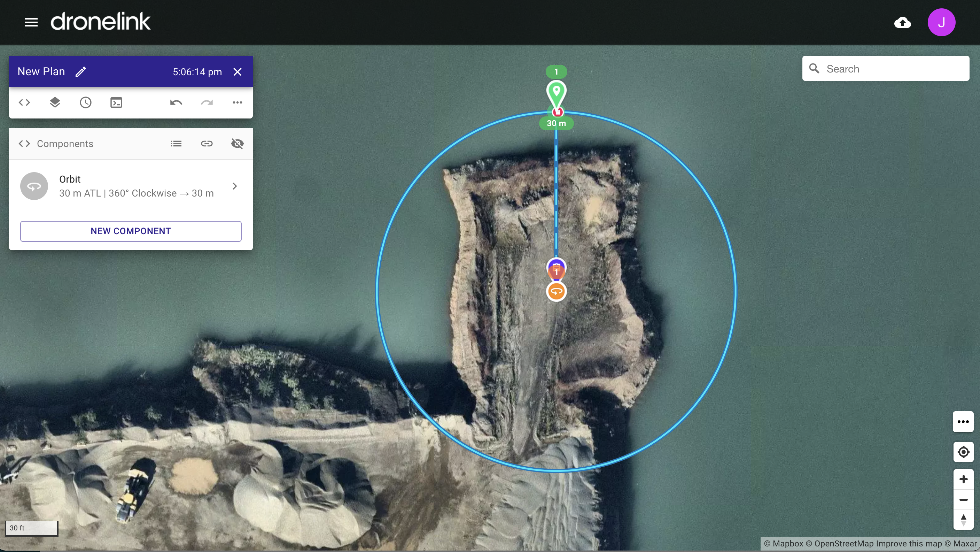
Task: Click the Components header code icon
Action: (x=24, y=144)
